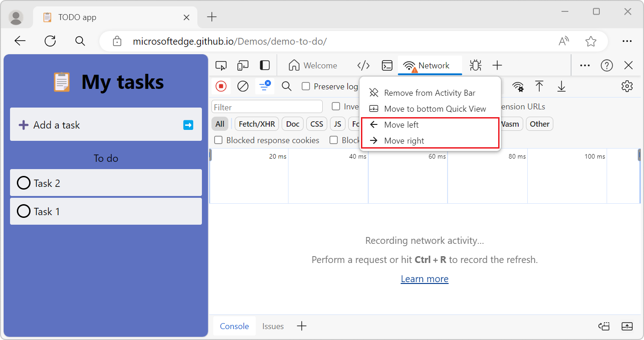Image resolution: width=644 pixels, height=340 pixels.
Task: Switch to Issues tab in Quick View
Action: [273, 326]
